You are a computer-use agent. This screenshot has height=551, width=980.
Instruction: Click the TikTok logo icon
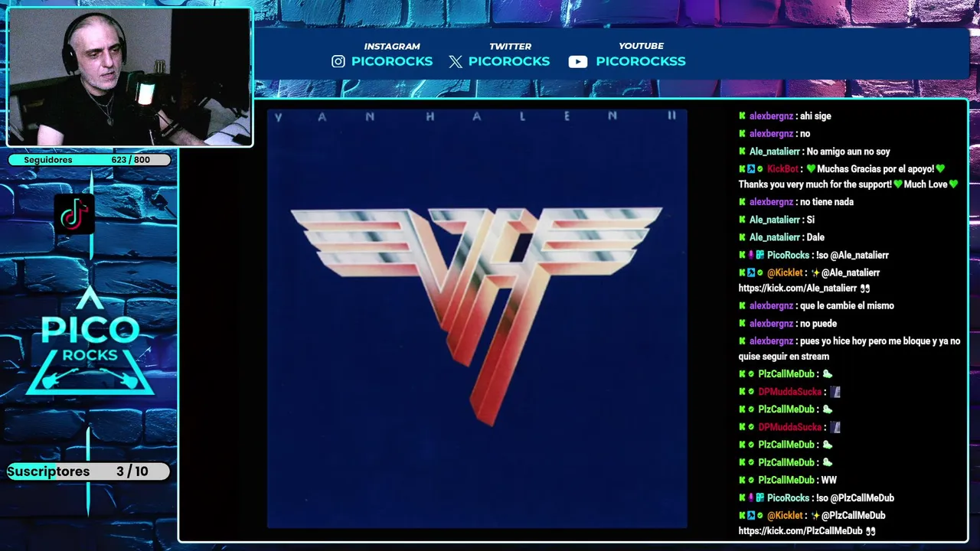tap(74, 214)
